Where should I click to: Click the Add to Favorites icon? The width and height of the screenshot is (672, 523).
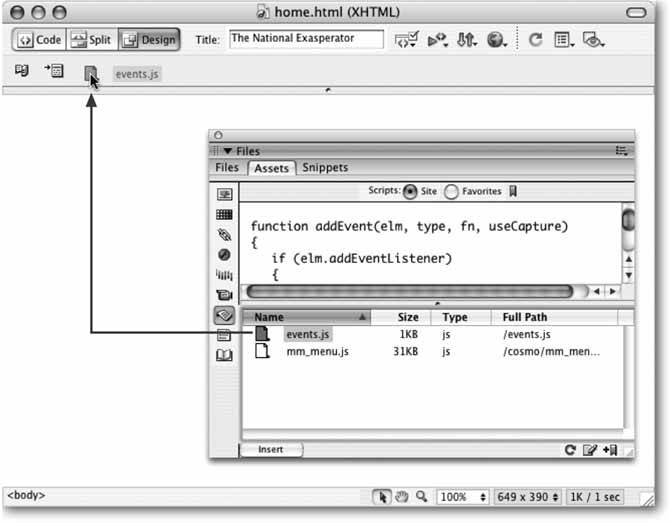(610, 450)
